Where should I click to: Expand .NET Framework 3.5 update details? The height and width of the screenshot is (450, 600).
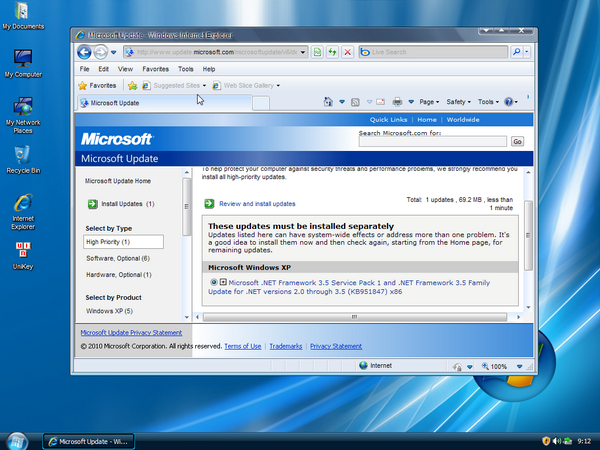(x=223, y=282)
